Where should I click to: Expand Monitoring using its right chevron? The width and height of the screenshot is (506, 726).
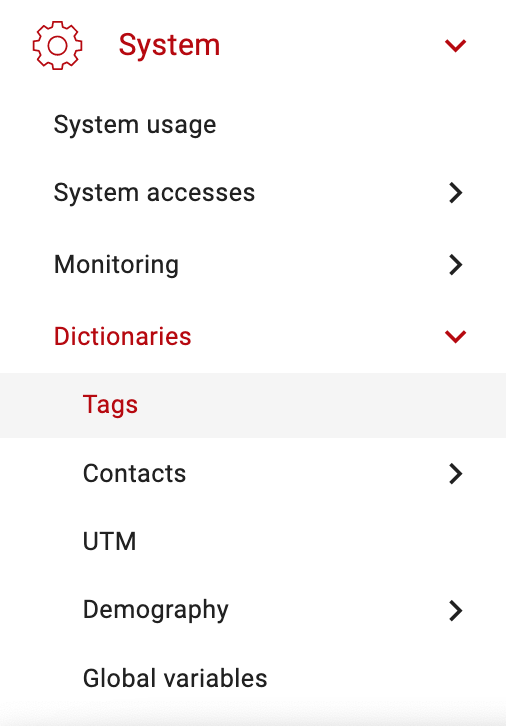point(456,265)
